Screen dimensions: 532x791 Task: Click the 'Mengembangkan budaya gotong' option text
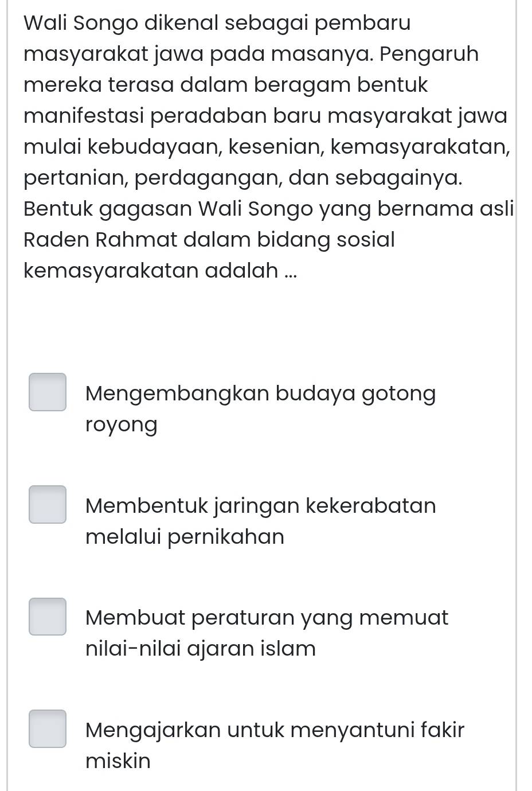click(260, 394)
